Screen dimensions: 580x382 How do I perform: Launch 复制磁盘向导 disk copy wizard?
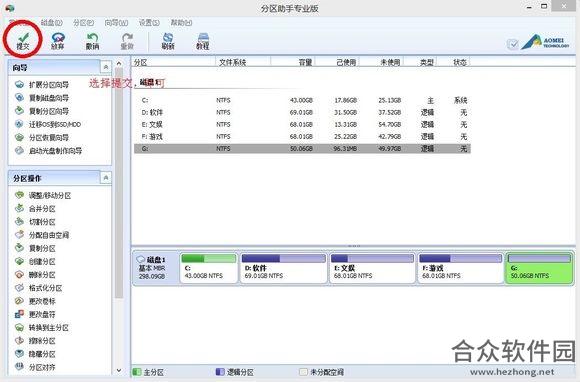42,98
